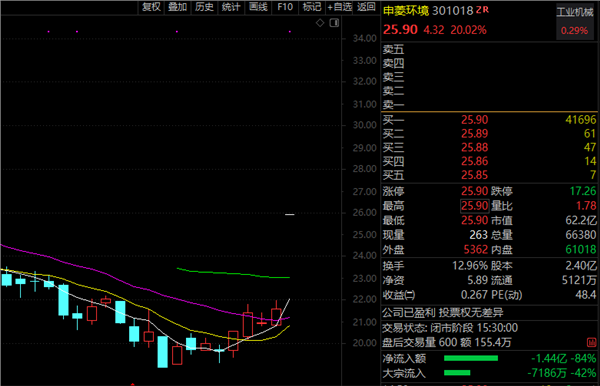Open F10 company information
The height and width of the screenshot is (386, 600).
[285, 7]
